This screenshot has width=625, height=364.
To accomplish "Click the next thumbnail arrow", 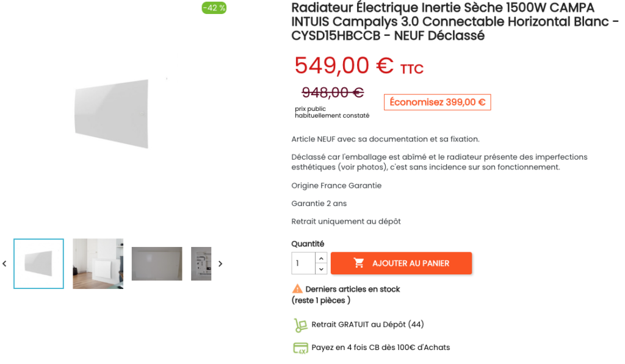I will click(x=220, y=264).
